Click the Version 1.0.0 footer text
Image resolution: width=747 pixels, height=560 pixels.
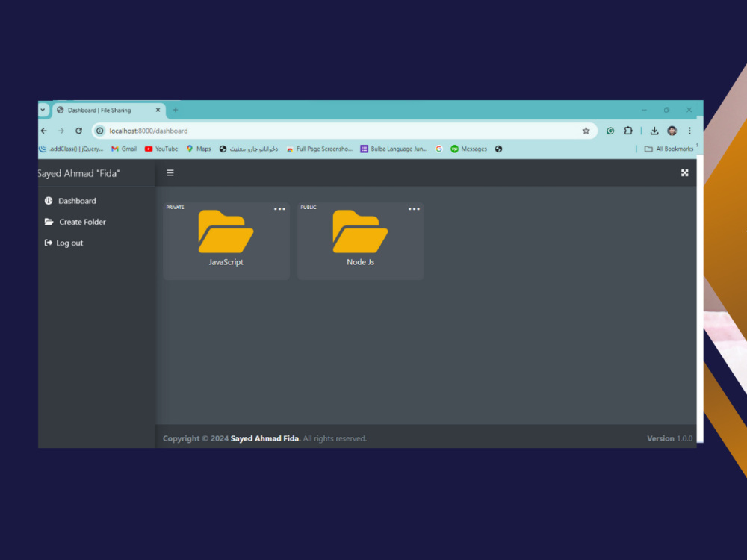point(669,438)
